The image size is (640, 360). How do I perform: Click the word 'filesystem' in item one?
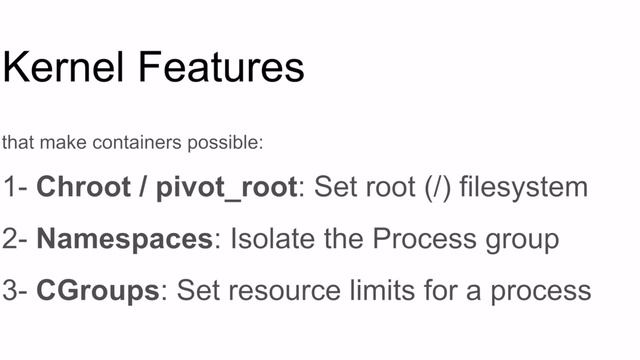pos(524,187)
